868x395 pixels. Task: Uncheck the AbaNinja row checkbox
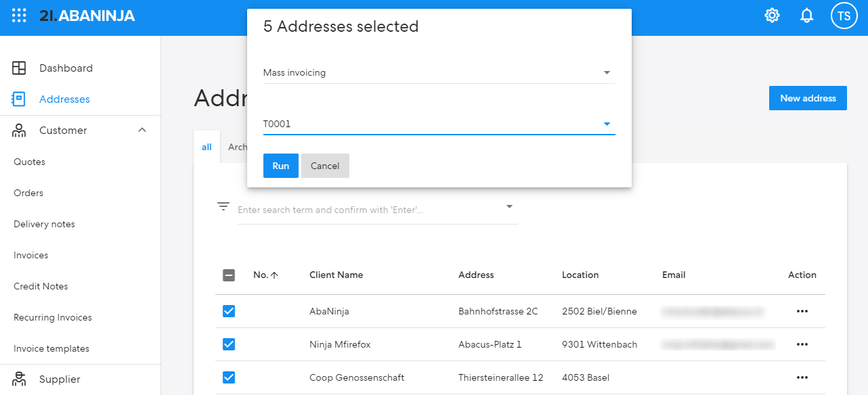pyautogui.click(x=229, y=311)
